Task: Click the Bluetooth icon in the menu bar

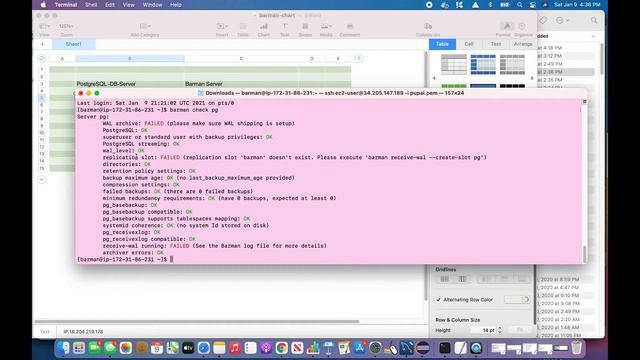Action: pyautogui.click(x=490, y=5)
